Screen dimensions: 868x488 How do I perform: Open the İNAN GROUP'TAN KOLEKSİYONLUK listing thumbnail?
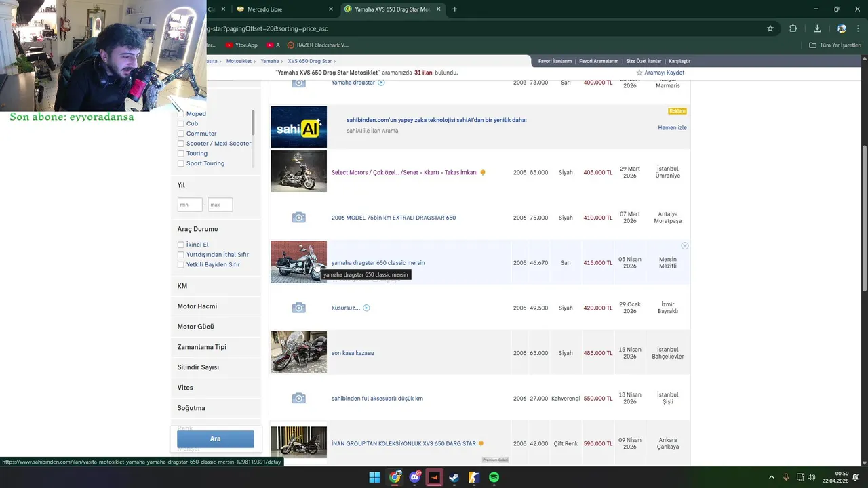point(298,442)
